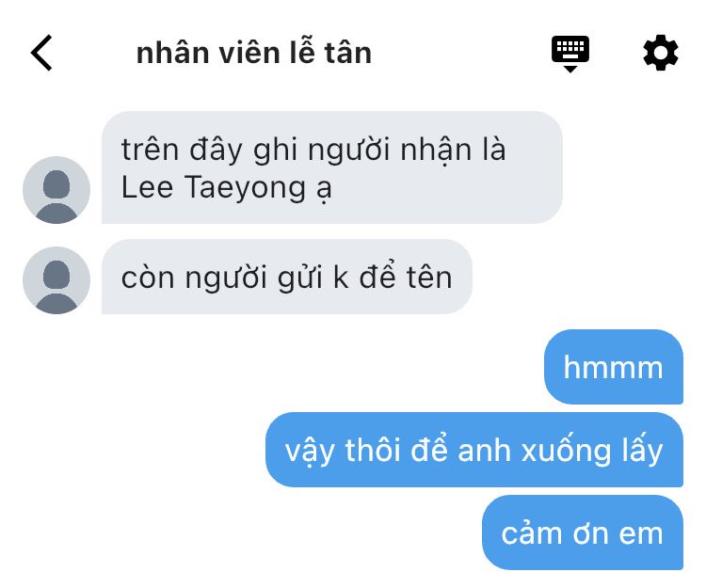
Task: Hide the keyboard using the keyboard icon
Action: click(x=570, y=54)
